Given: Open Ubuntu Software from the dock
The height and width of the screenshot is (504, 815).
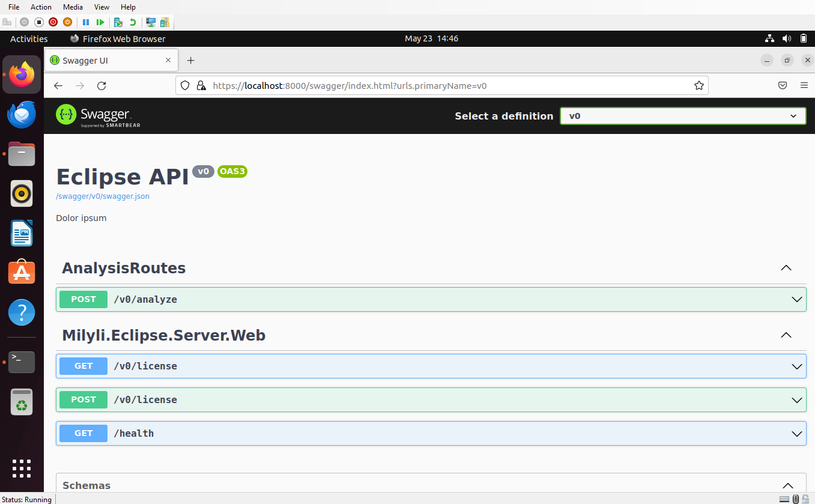Looking at the screenshot, I should (22, 273).
